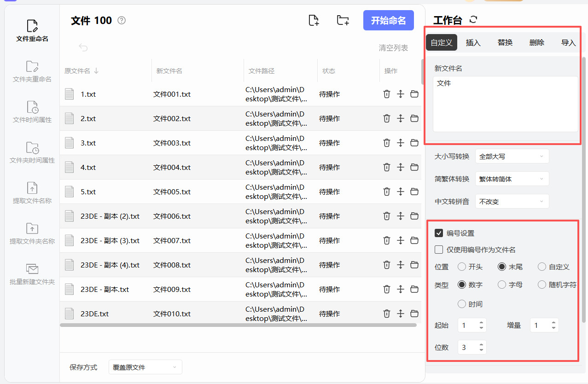The height and width of the screenshot is (384, 588).
Task: Open the 文件夹重命名 sidebar section
Action: tap(32, 71)
